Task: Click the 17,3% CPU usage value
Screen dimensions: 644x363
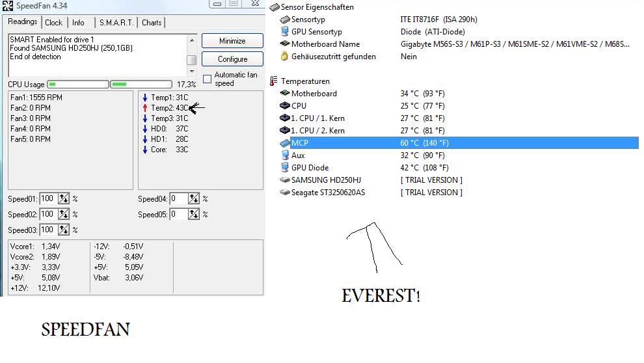Action: click(x=187, y=84)
